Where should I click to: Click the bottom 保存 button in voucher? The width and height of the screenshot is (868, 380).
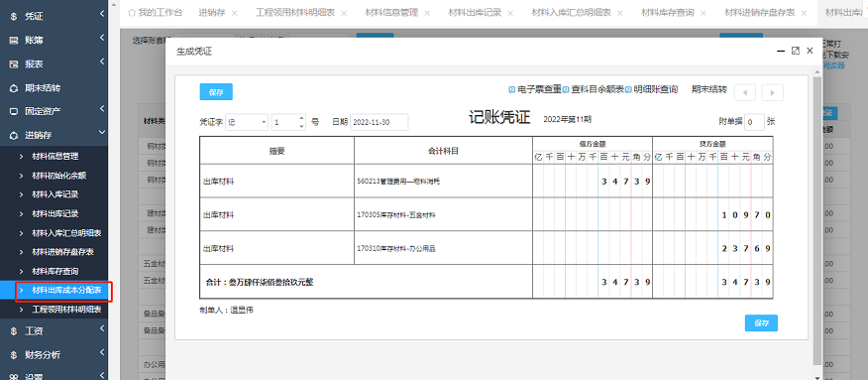coord(761,322)
